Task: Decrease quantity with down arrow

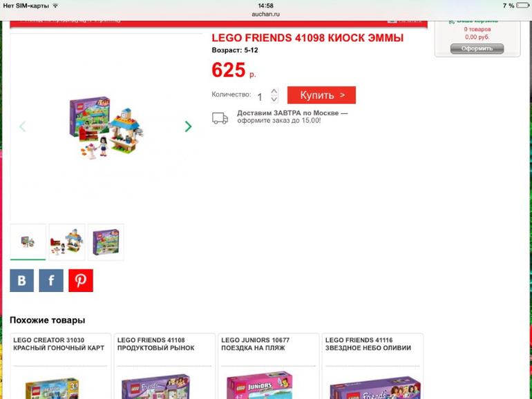Action: point(274,99)
